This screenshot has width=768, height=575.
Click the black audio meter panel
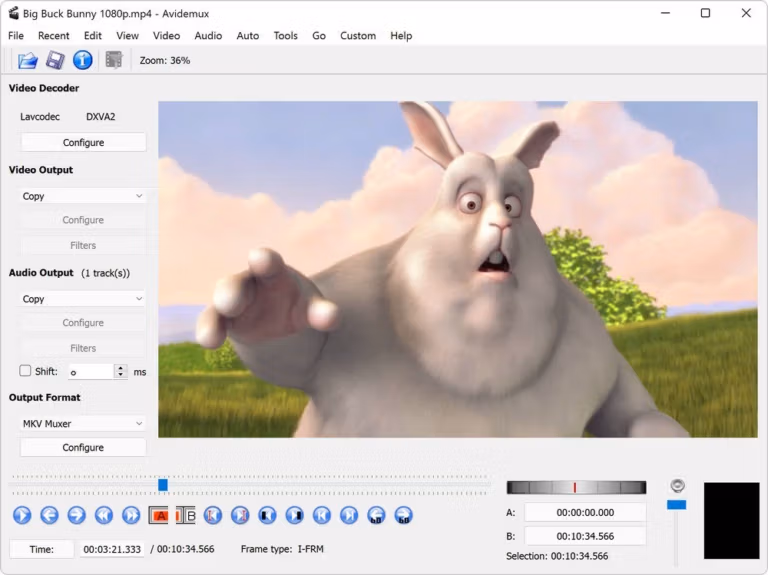pos(731,521)
